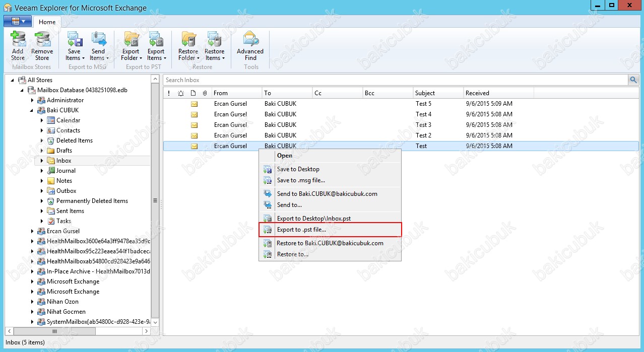
Task: Choose Export to .pst file option
Action: 330,230
